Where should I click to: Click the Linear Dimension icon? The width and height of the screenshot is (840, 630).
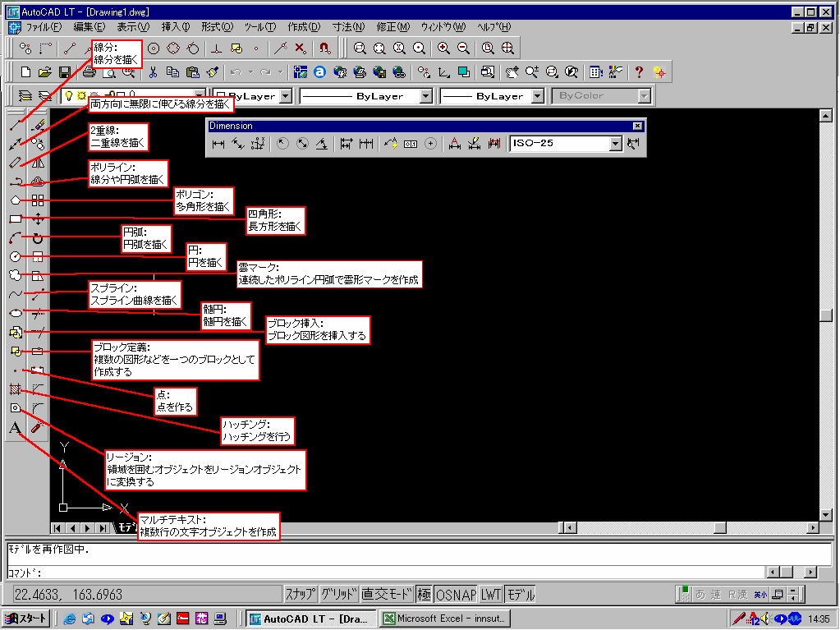(218, 144)
